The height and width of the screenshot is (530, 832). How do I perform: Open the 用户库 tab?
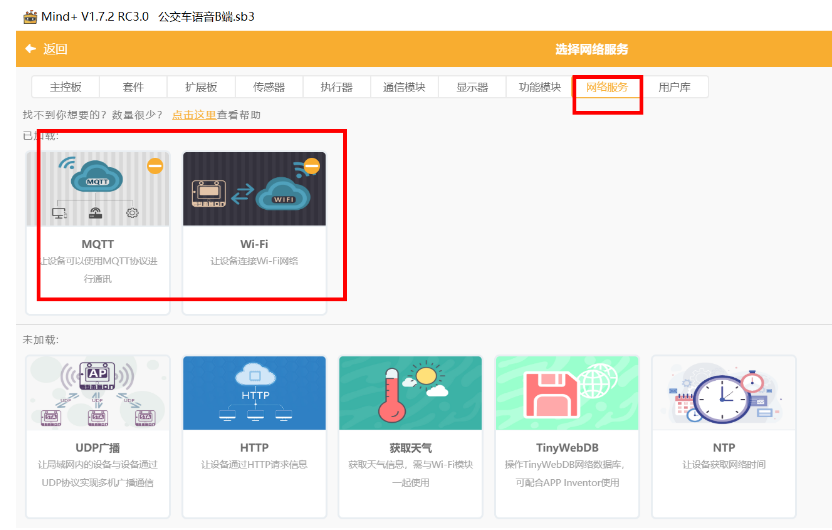tap(674, 87)
